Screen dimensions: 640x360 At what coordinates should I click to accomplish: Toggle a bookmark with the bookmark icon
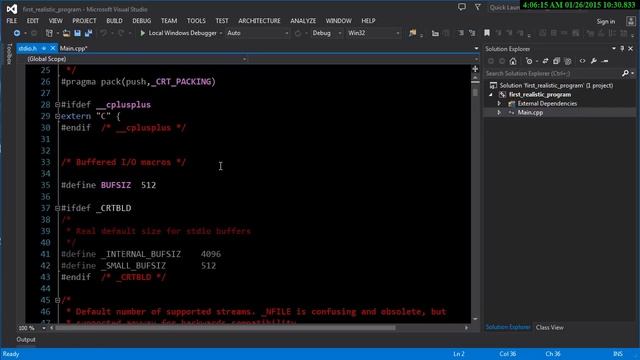[x=487, y=33]
